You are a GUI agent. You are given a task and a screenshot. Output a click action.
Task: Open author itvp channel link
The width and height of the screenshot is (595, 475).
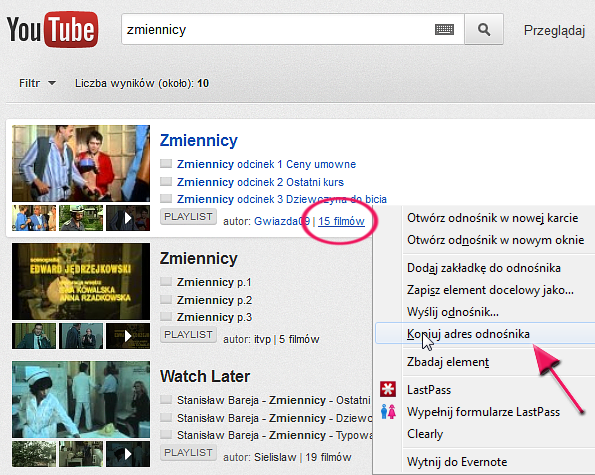pos(262,339)
